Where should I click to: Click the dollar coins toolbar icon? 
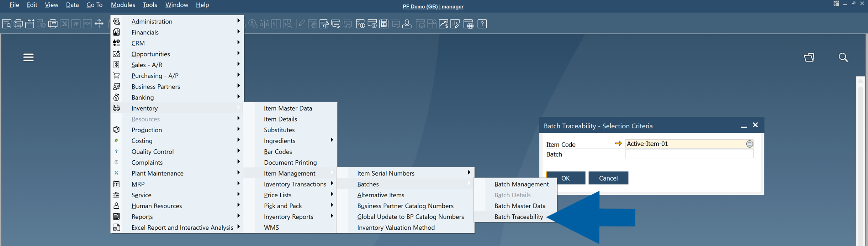(253, 24)
